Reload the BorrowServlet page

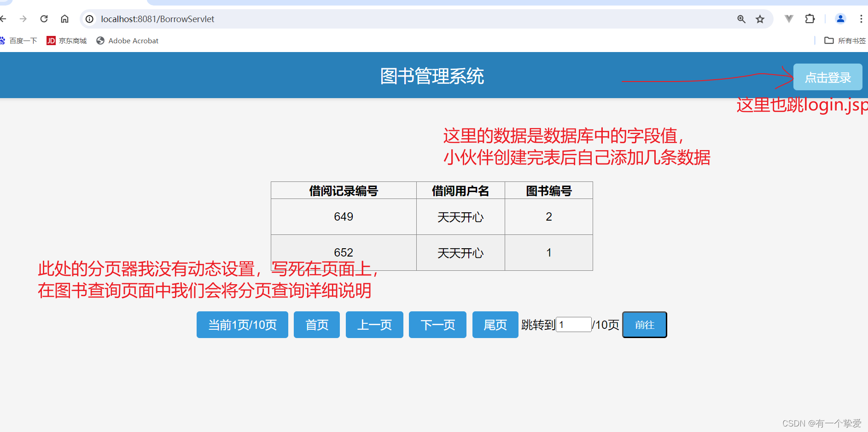point(44,19)
